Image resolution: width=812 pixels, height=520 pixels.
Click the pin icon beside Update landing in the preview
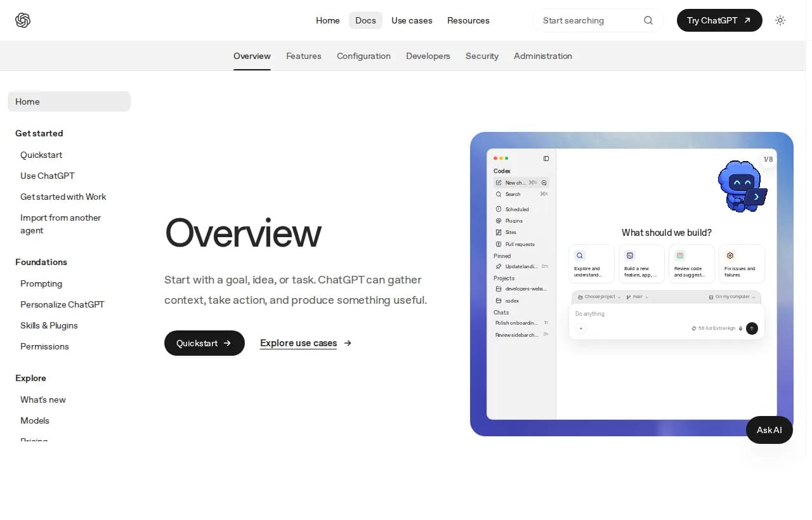[x=499, y=266]
